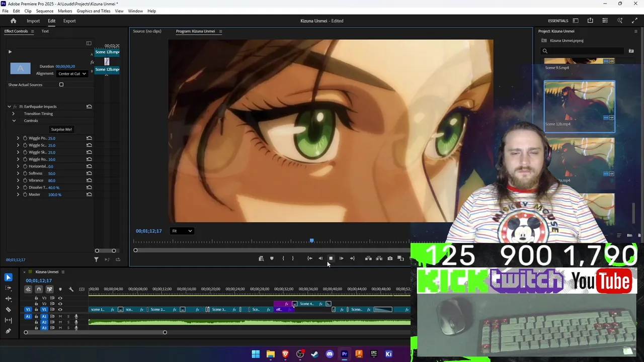Open the Comparison View button
Screen dimensions: 644x362
click(x=400, y=258)
